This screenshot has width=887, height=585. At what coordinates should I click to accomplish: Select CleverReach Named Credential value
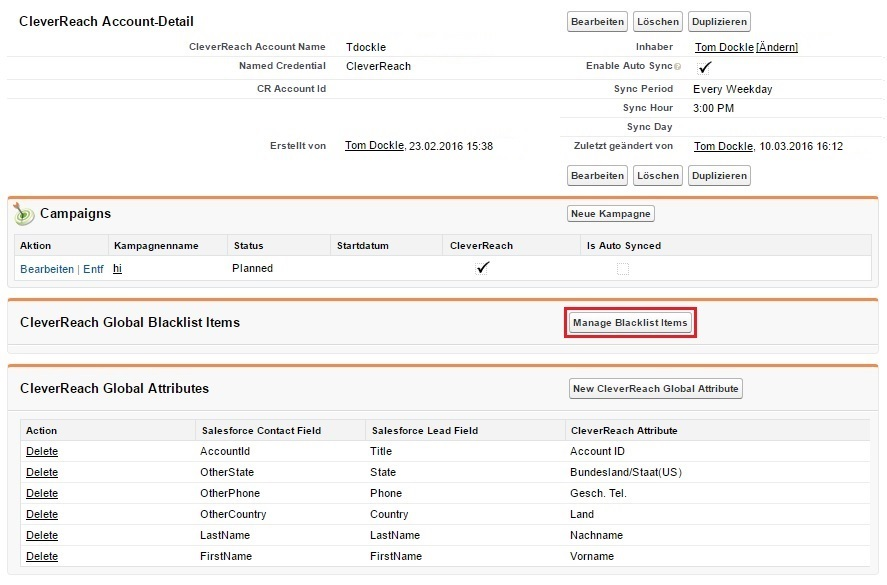point(378,66)
